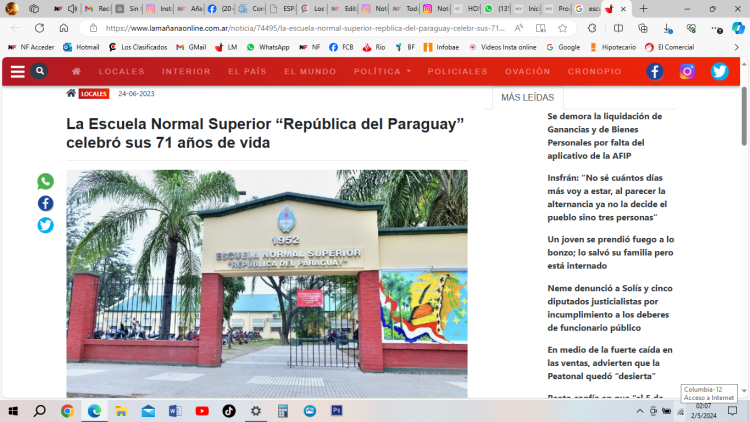Add this page to favorites star

(562, 28)
